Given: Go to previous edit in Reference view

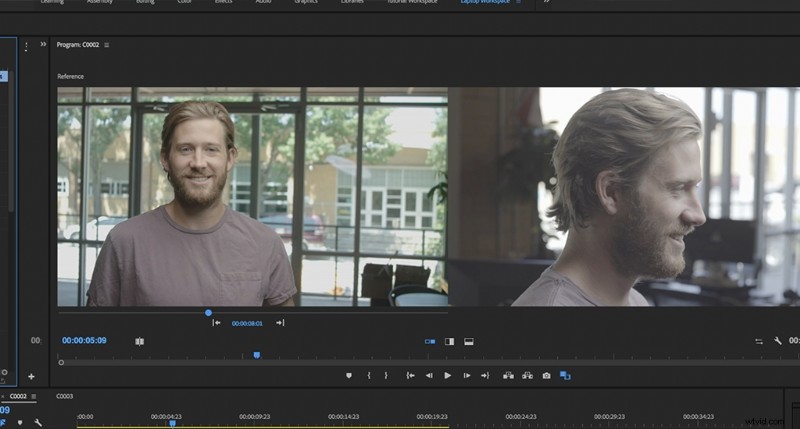Looking at the screenshot, I should (216, 323).
